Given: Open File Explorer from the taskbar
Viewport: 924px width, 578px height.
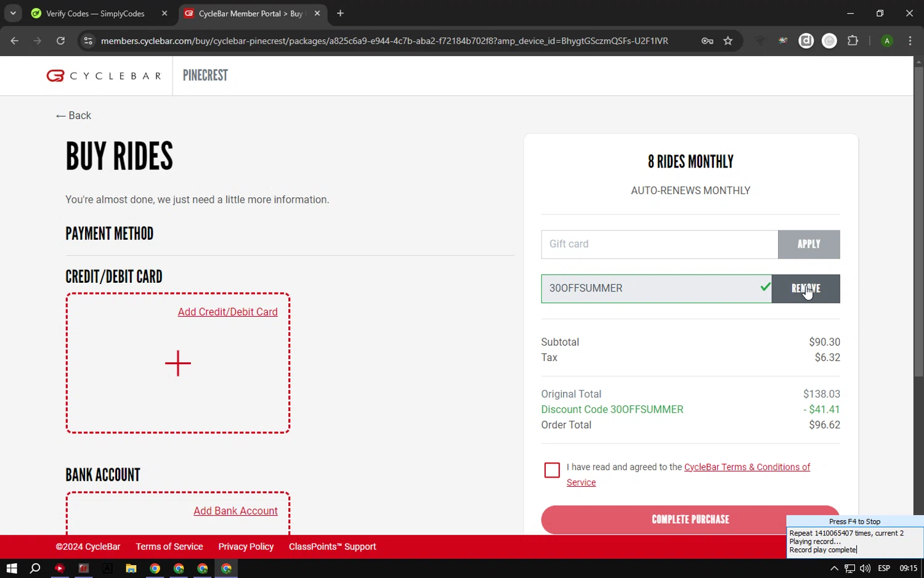Looking at the screenshot, I should coord(131,568).
